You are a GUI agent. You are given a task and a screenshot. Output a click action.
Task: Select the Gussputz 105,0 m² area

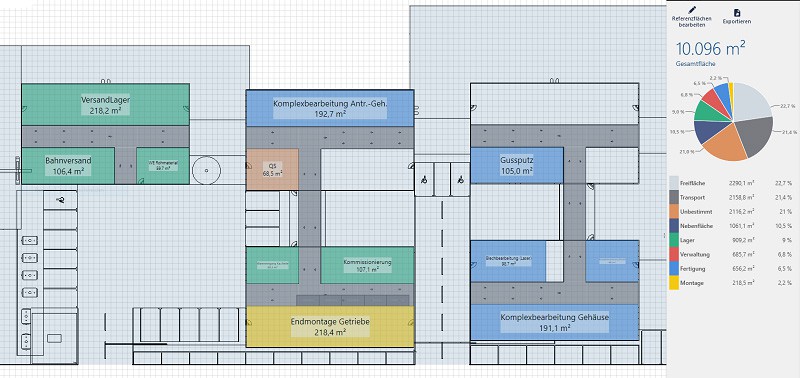click(x=516, y=165)
